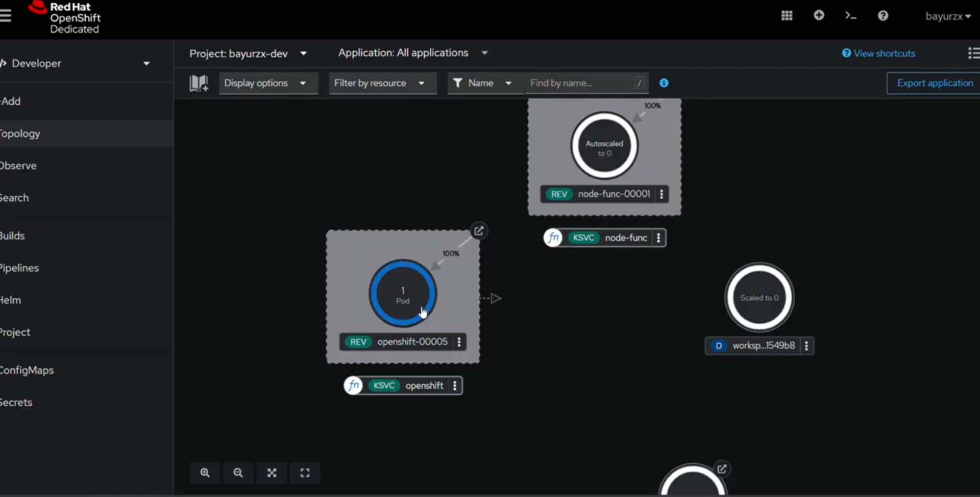The image size is (980, 497).
Task: Click the zoom out icon
Action: point(238,473)
